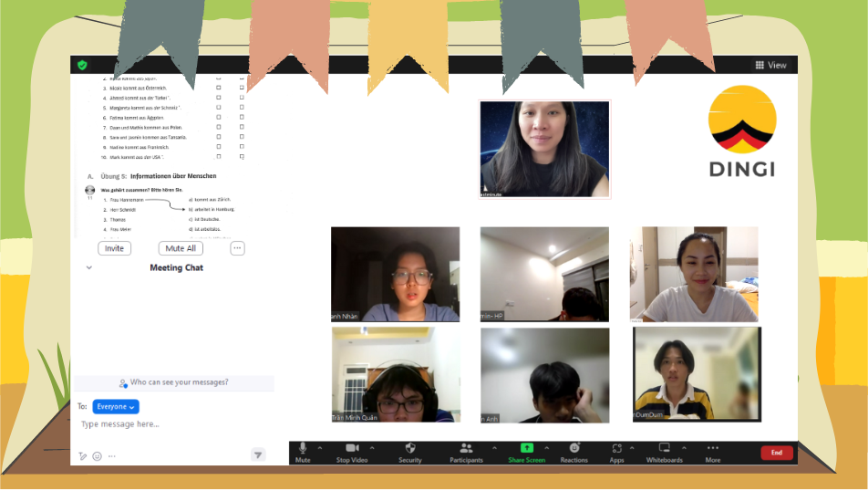The image size is (868, 491).
Task: Tick second checkbox for 'Nadine kommt aus Frankreich'
Action: (x=242, y=146)
